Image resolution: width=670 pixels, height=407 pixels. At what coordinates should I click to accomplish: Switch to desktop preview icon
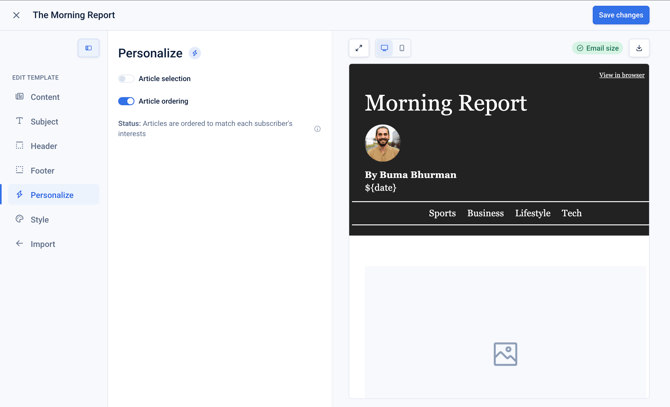[x=385, y=48]
